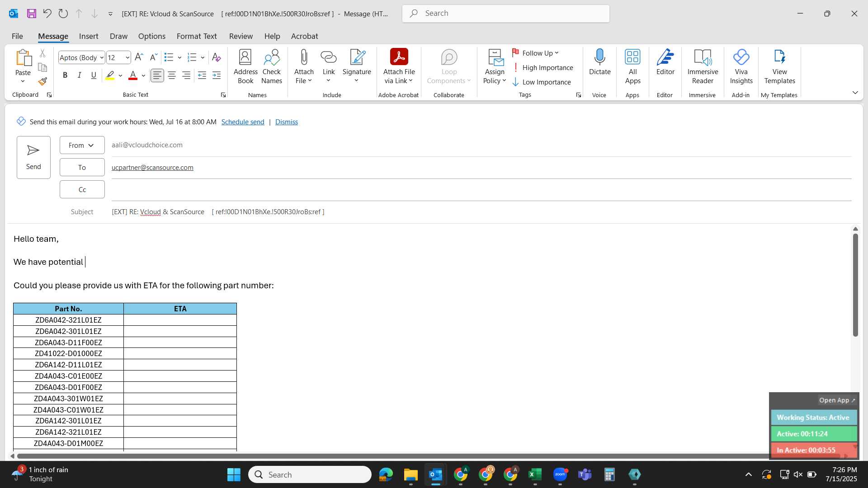Dismiss the work hours suggestion
Screen dimensions: 868x488
click(287, 122)
